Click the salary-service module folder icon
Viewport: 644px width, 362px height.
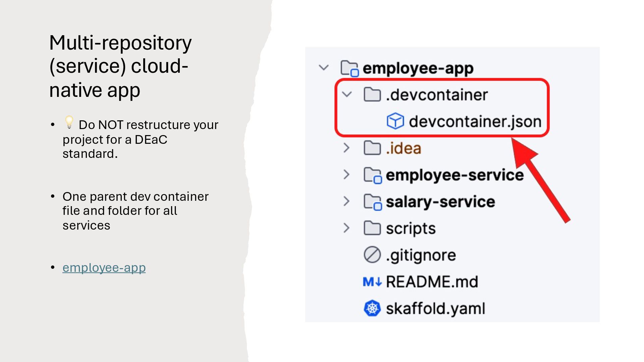pos(372,201)
